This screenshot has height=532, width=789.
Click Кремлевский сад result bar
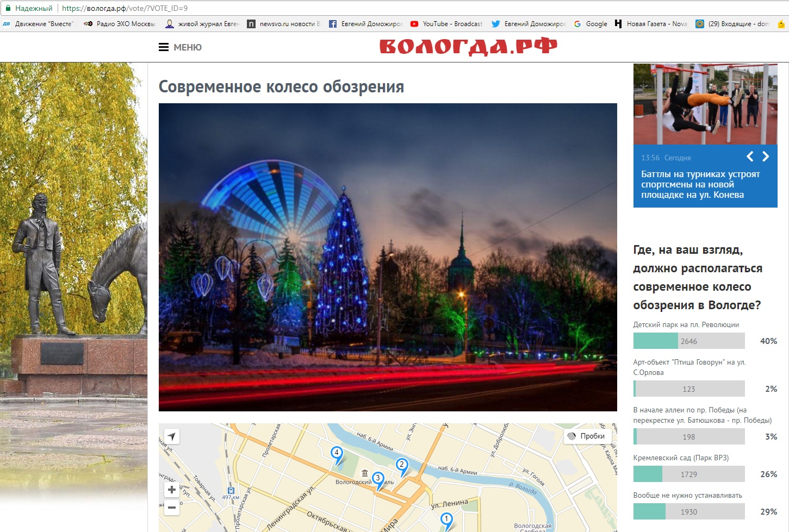[688, 474]
